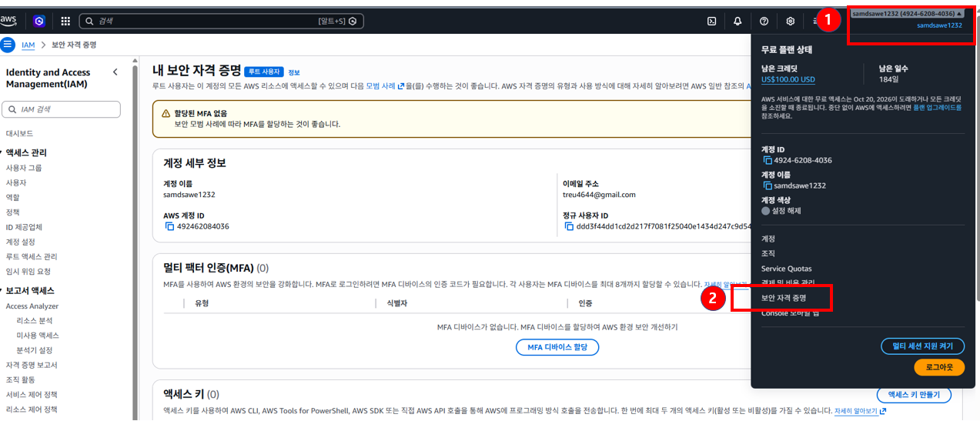Focus the top 검색 search field
This screenshot has width=980, height=421.
[222, 21]
